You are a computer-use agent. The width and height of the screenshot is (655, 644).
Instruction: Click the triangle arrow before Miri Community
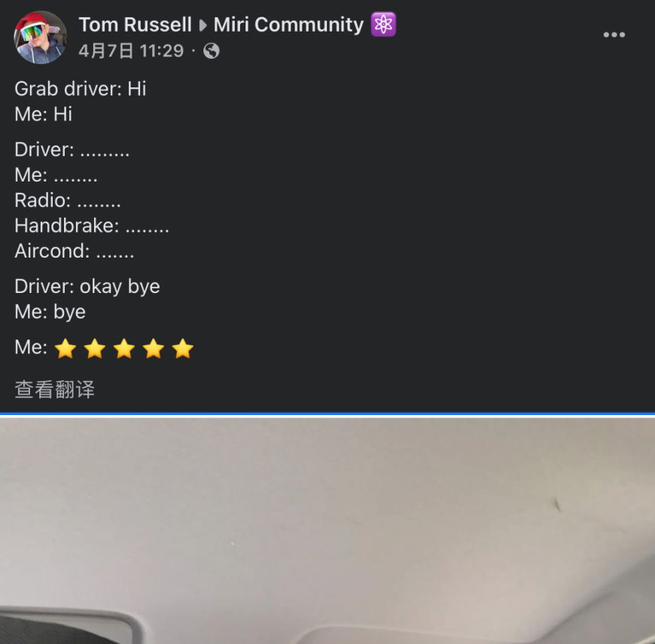click(x=203, y=26)
